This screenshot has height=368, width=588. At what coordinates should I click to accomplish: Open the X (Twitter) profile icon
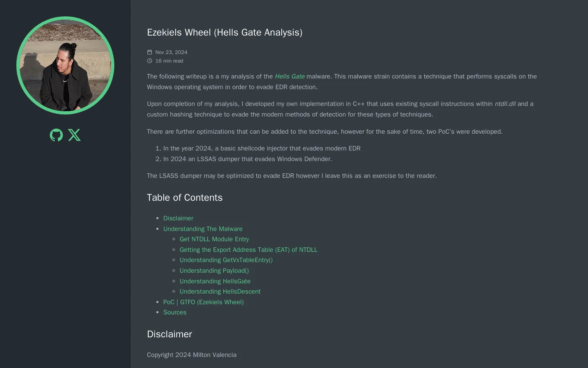pyautogui.click(x=74, y=135)
